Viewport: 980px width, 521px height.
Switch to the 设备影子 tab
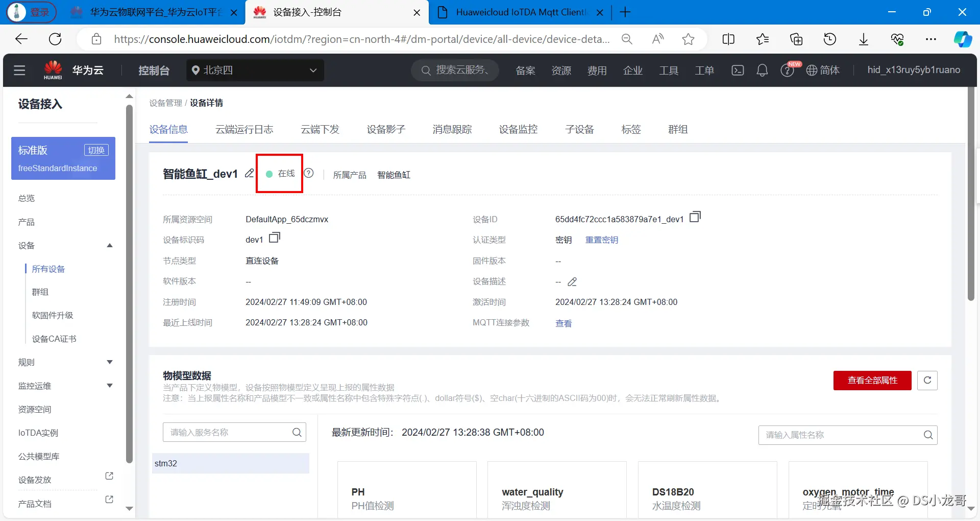click(x=386, y=130)
